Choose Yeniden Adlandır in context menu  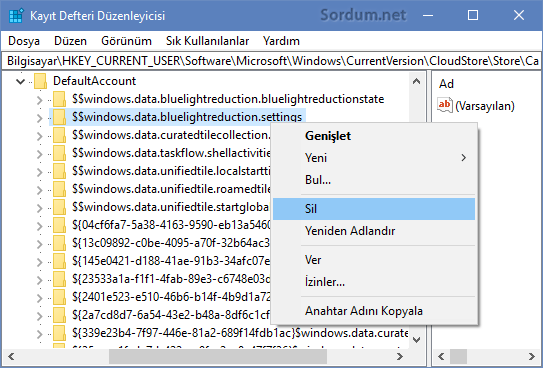[374, 231]
